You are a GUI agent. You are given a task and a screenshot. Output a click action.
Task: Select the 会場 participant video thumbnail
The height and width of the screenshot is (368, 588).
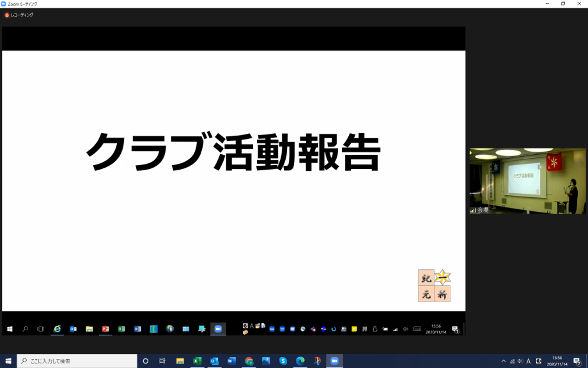point(527,181)
